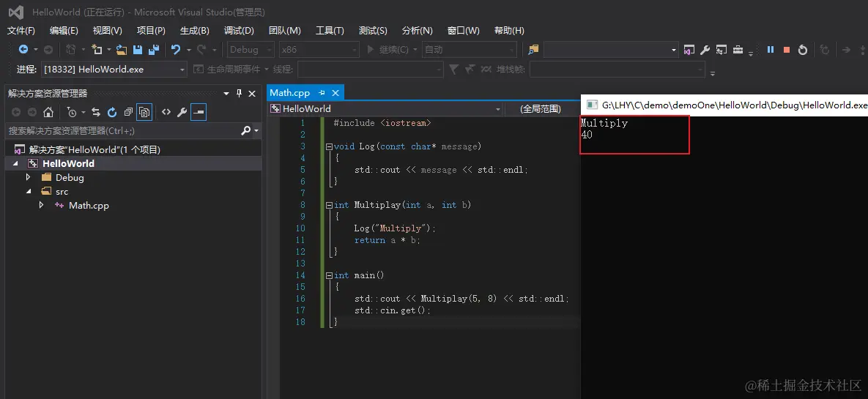This screenshot has height=399, width=868.
Task: Click the Find in Files folder icon
Action: (533, 50)
